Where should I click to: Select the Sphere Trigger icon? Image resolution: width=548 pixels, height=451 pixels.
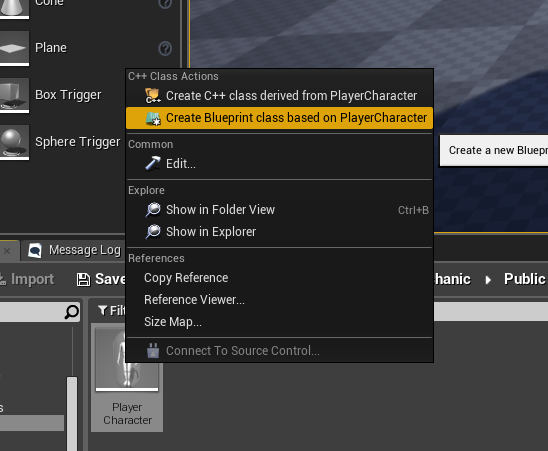click(14, 142)
